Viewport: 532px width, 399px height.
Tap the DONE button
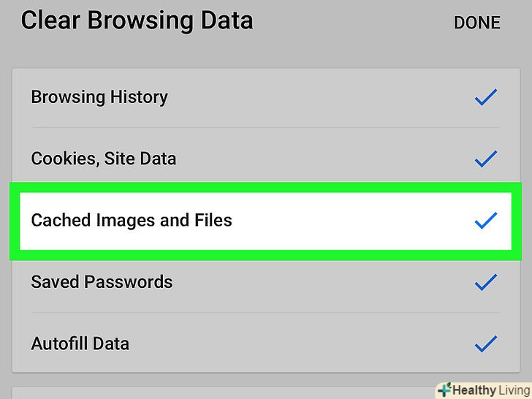pos(476,23)
